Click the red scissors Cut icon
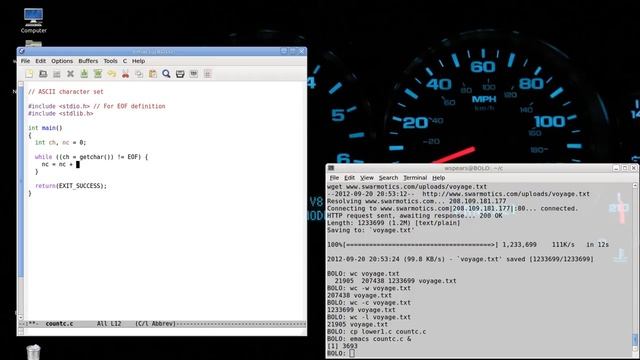The width and height of the screenshot is (640, 360). 125,74
